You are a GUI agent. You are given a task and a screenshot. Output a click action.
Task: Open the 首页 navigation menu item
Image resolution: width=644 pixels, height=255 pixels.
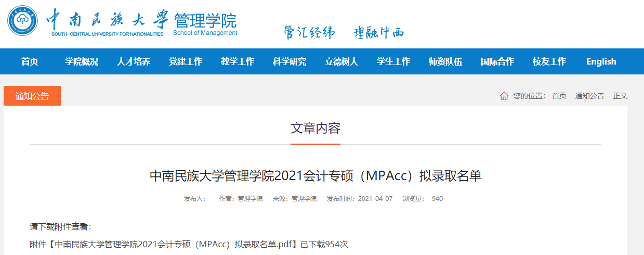click(x=30, y=61)
